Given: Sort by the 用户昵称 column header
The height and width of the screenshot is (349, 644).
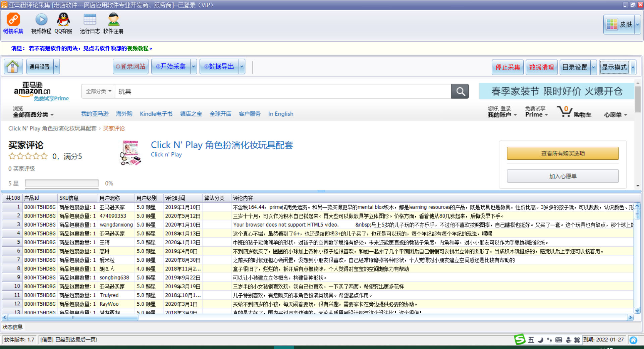Looking at the screenshot, I should coord(116,198).
